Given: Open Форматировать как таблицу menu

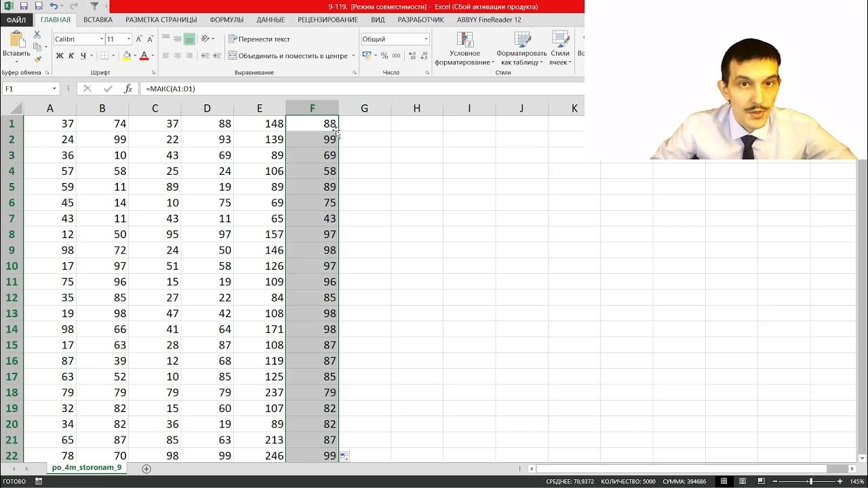Looking at the screenshot, I should pyautogui.click(x=521, y=48).
